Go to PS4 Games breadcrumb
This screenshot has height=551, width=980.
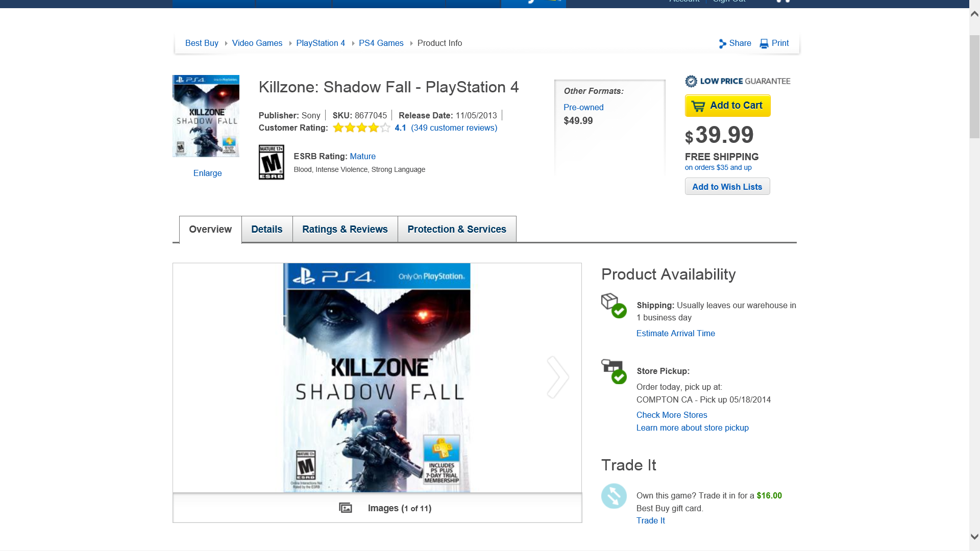click(x=381, y=43)
